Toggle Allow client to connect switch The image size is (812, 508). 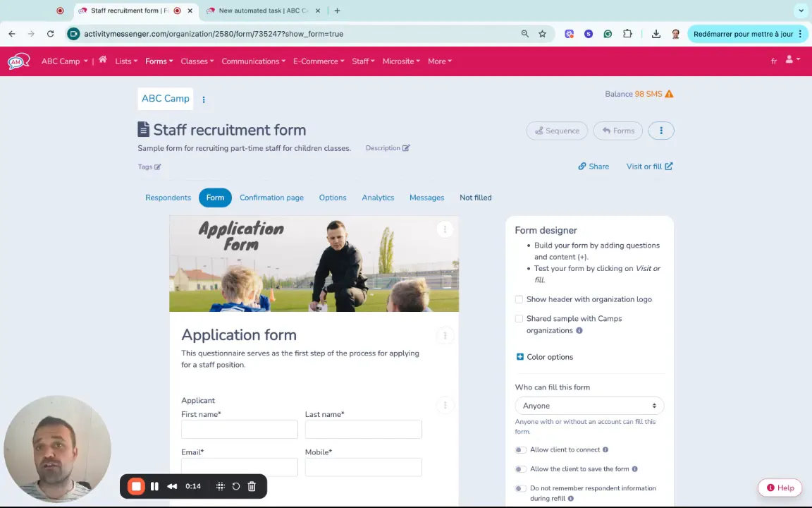point(520,449)
